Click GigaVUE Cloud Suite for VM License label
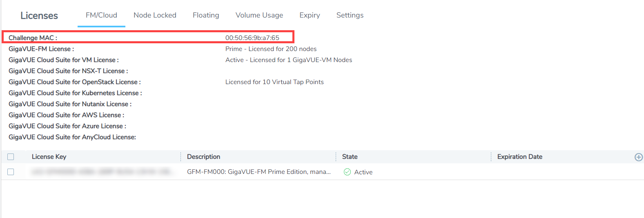Screen dimensions: 644x218 [64, 60]
